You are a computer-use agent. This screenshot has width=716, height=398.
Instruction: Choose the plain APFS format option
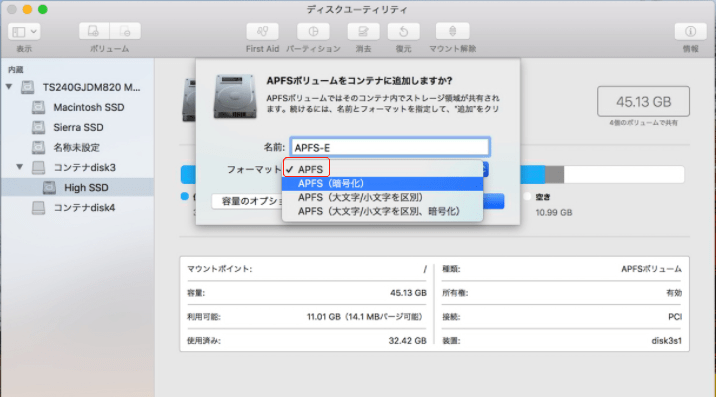click(382, 169)
